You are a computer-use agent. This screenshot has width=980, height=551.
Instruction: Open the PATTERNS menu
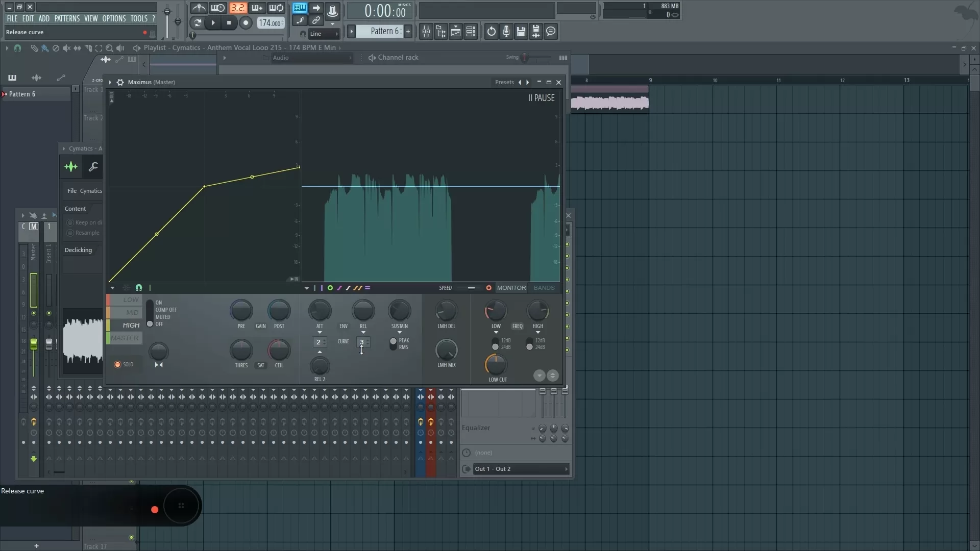tap(67, 18)
